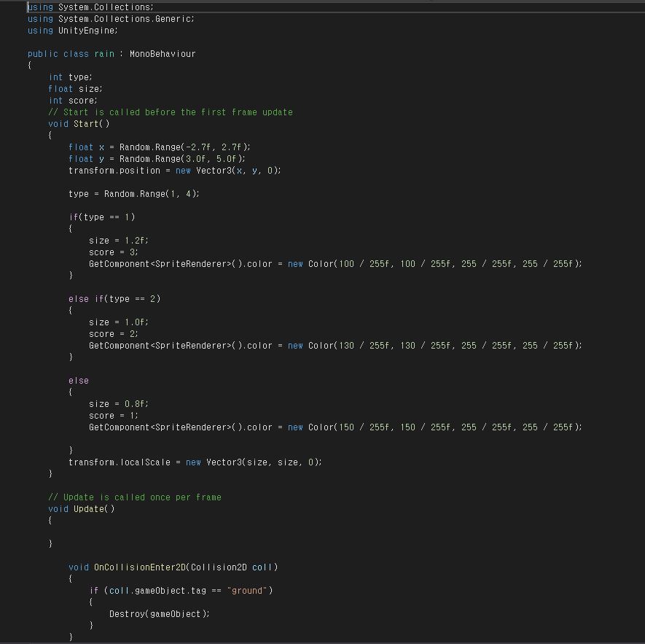Click the 'void Start()' method signature
This screenshot has width=645, height=644.
(x=79, y=124)
